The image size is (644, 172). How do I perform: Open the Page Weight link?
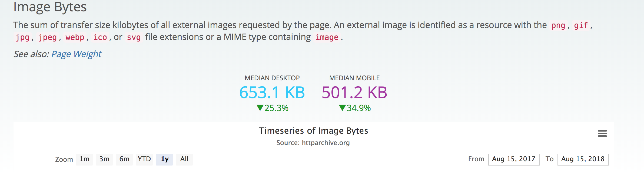(76, 54)
